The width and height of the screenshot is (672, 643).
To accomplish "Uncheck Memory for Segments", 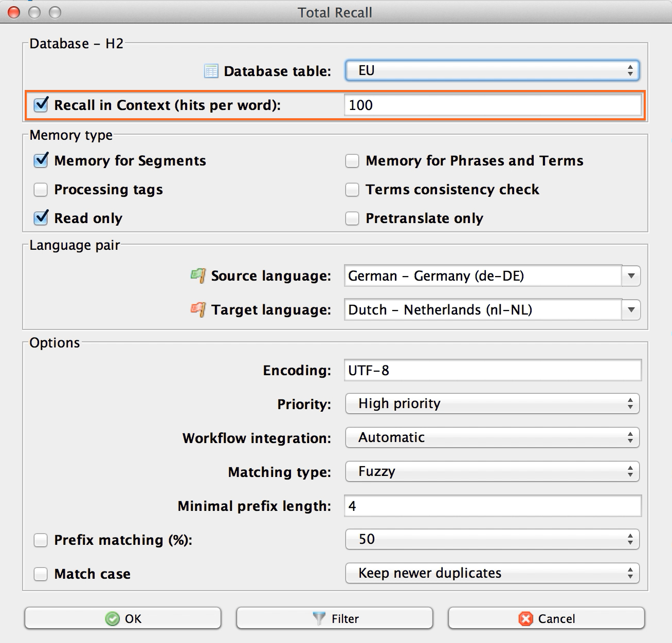I will coord(41,161).
